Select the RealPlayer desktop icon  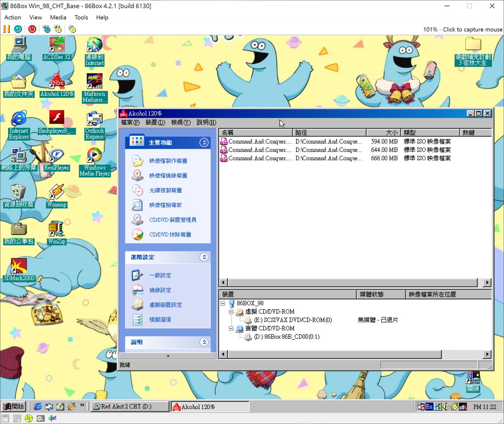click(57, 159)
